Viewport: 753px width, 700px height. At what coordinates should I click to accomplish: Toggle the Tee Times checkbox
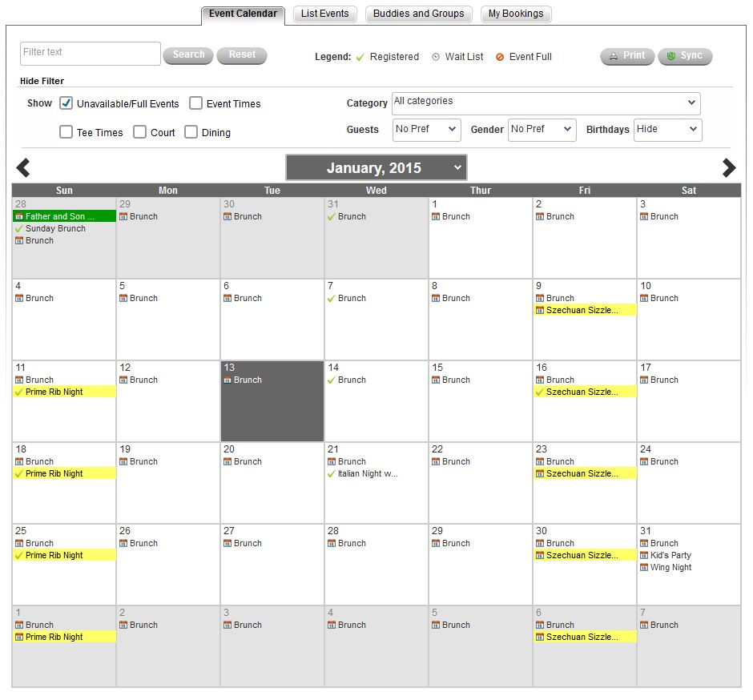click(x=66, y=132)
